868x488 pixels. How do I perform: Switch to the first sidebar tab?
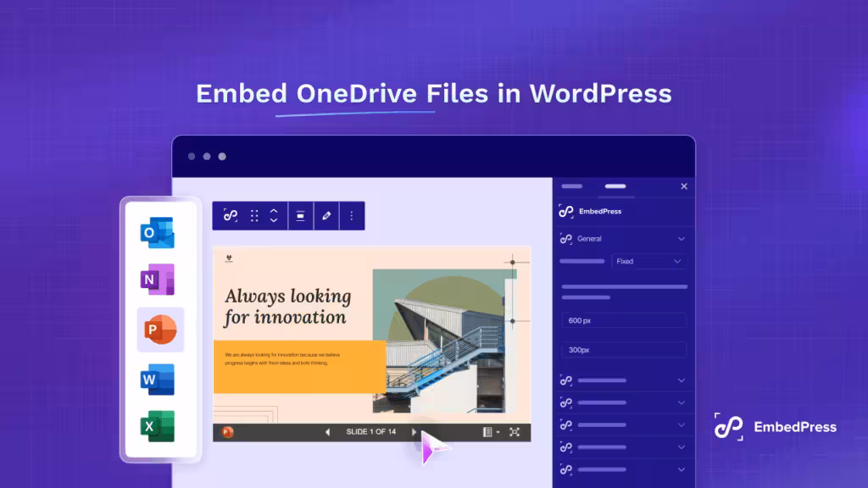572,186
